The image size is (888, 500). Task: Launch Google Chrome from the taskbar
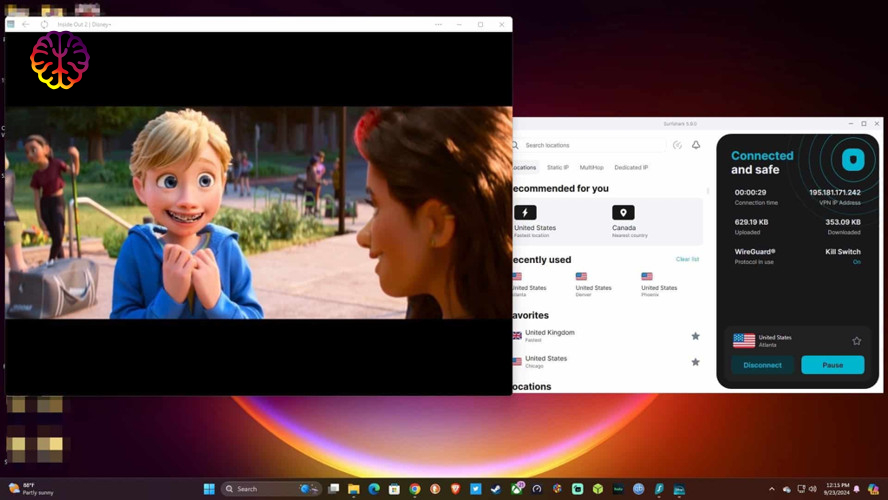[x=415, y=489]
